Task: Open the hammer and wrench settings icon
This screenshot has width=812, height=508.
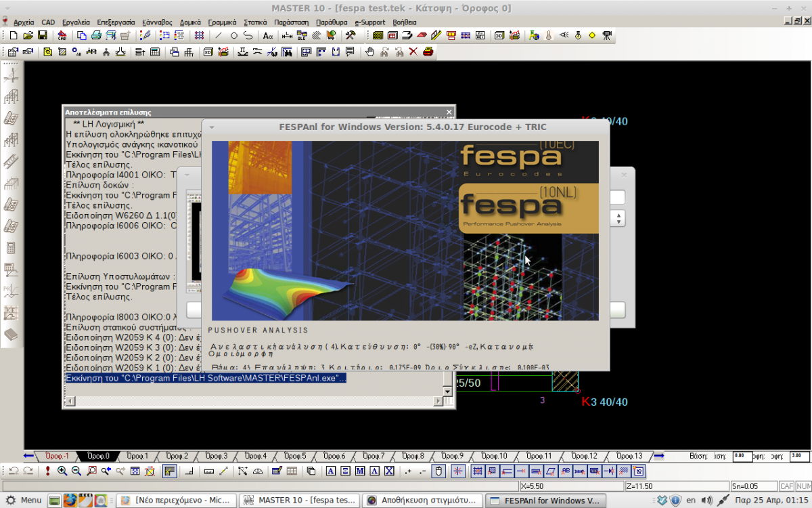Action: pos(351,35)
